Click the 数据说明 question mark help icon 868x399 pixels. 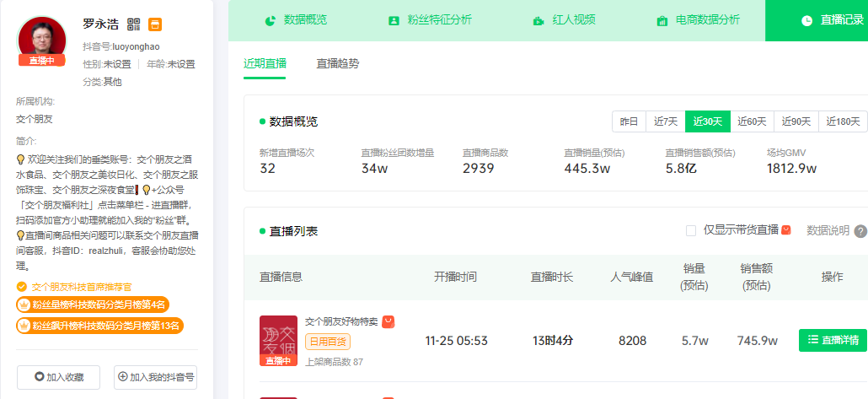pos(860,231)
